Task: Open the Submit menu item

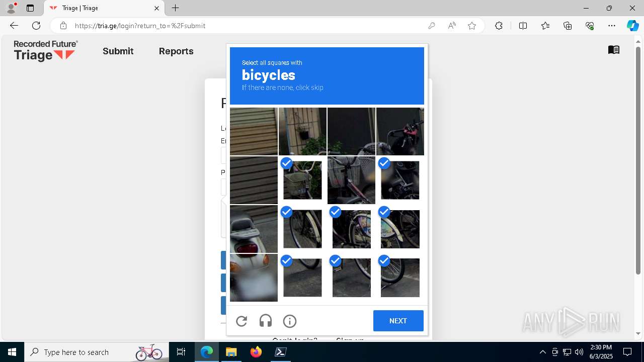Action: tap(118, 51)
